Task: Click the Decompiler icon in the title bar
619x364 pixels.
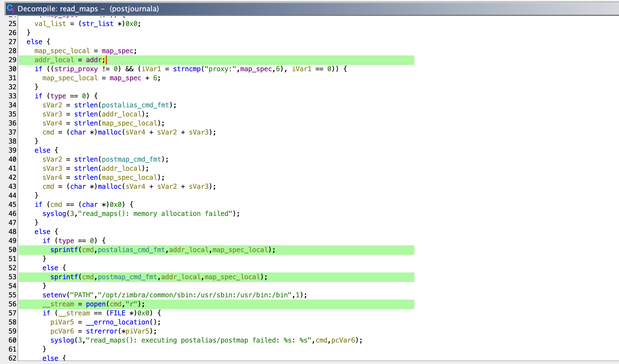Action: click(x=10, y=8)
